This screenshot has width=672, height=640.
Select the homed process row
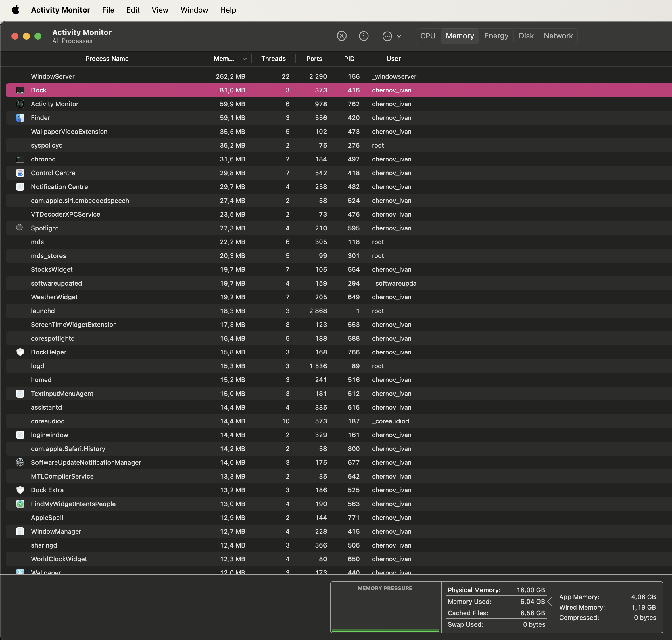339,380
